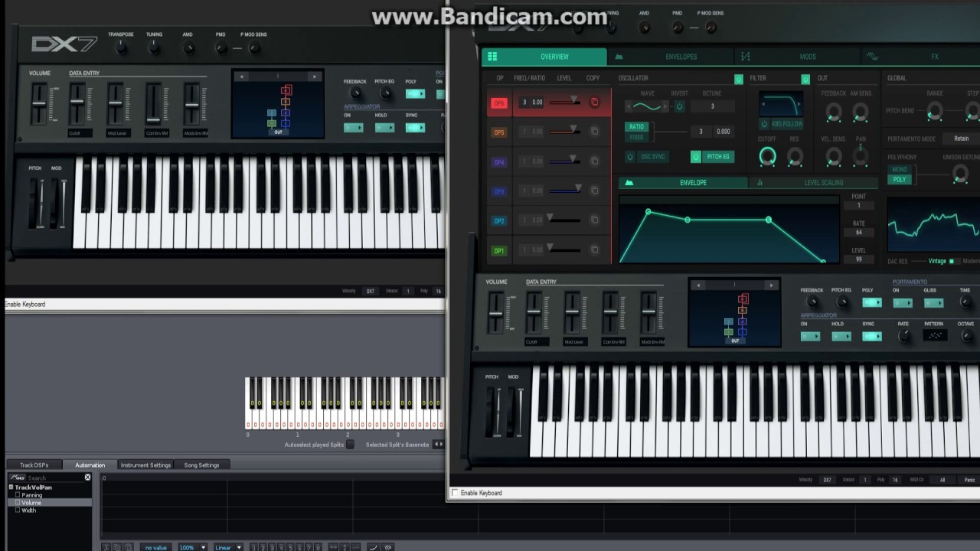Screen dimensions: 980x551
Task: Click the arpeggiator RATE knob in front window
Action: pos(904,336)
